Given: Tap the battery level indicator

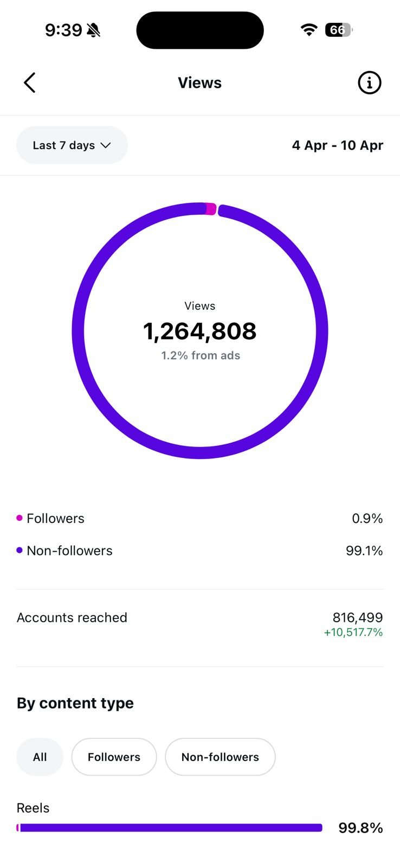Looking at the screenshot, I should point(339,30).
